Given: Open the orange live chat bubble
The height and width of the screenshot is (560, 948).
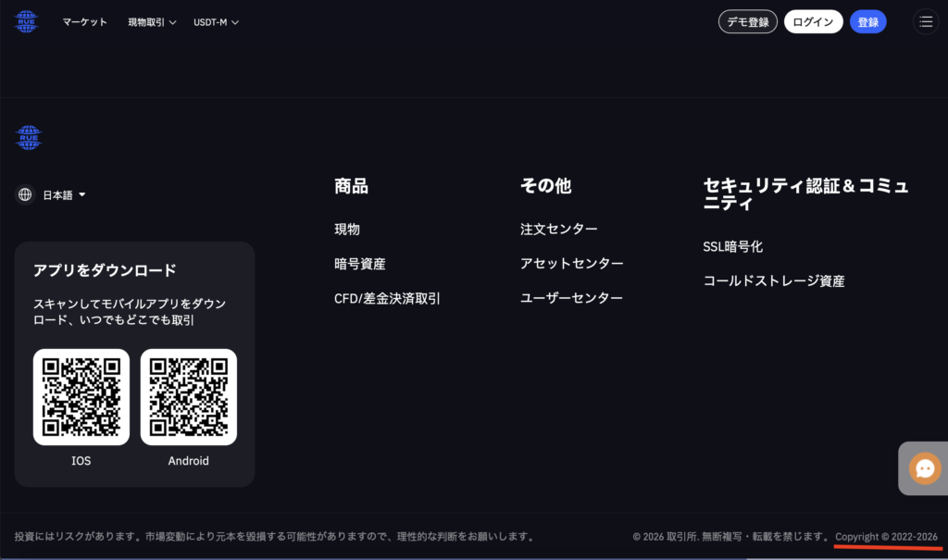Looking at the screenshot, I should (x=925, y=468).
